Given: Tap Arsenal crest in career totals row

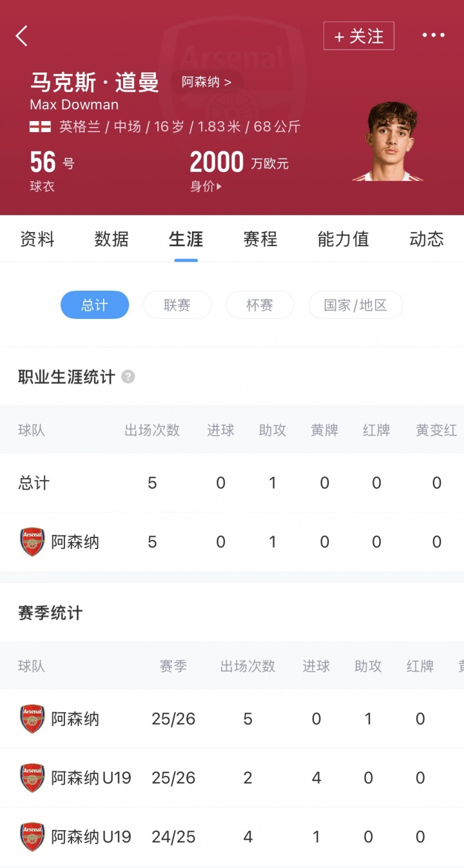Looking at the screenshot, I should (32, 542).
